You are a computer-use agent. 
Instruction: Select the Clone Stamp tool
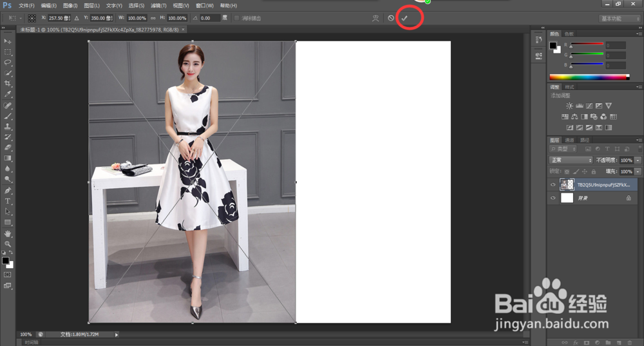coord(7,126)
